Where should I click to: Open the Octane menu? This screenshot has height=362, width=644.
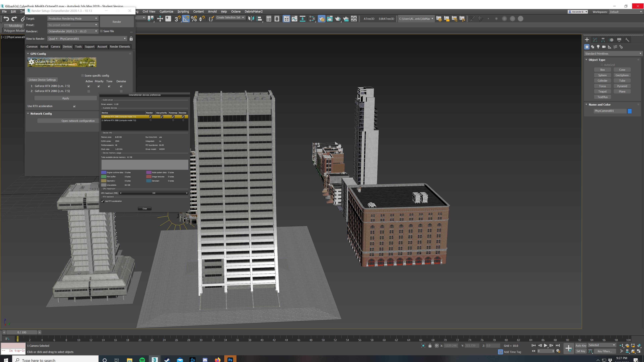235,12
